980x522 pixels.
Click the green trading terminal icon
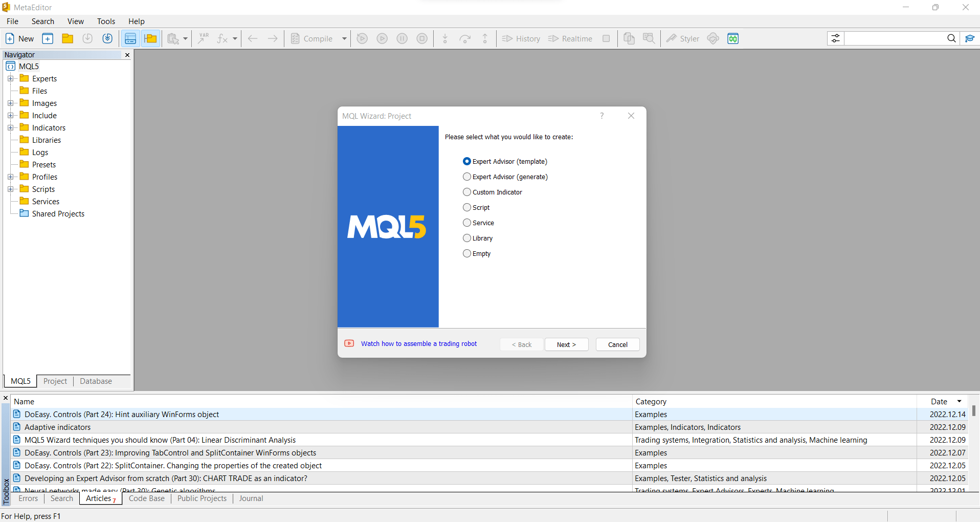[x=733, y=38]
